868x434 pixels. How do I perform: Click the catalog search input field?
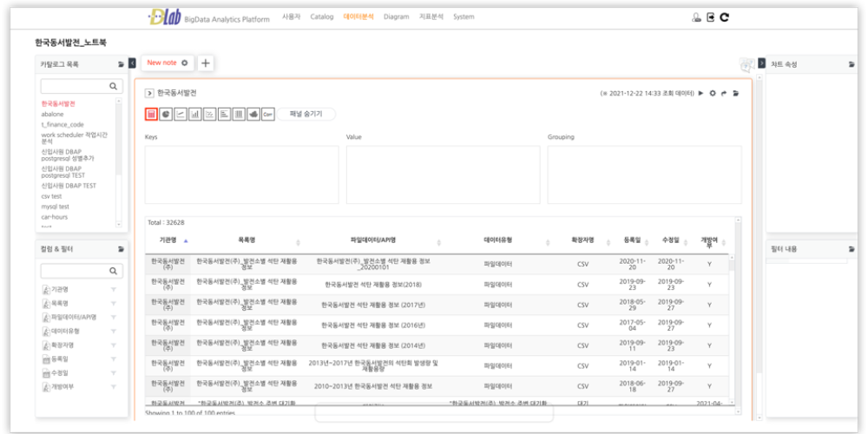[x=82, y=86]
